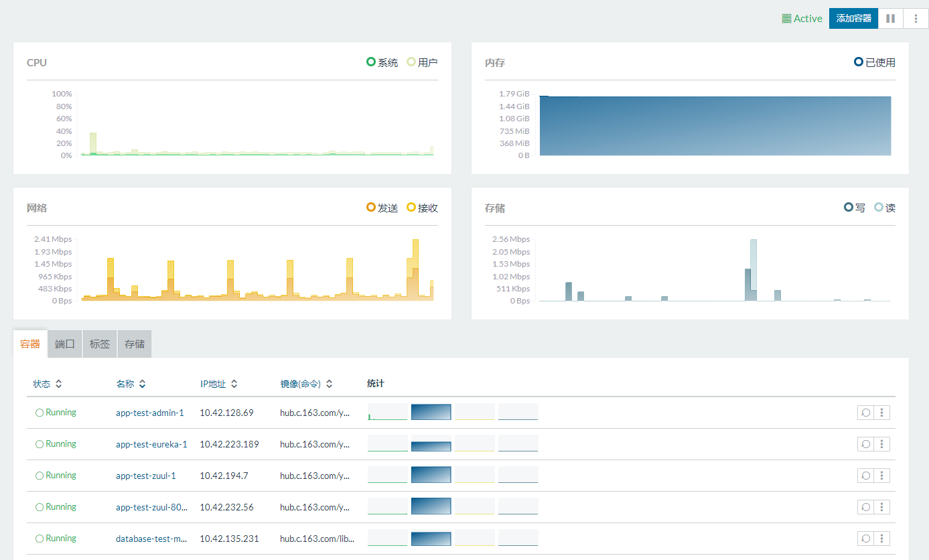Click the 统计 column header
Image resolution: width=929 pixels, height=560 pixels.
point(376,384)
